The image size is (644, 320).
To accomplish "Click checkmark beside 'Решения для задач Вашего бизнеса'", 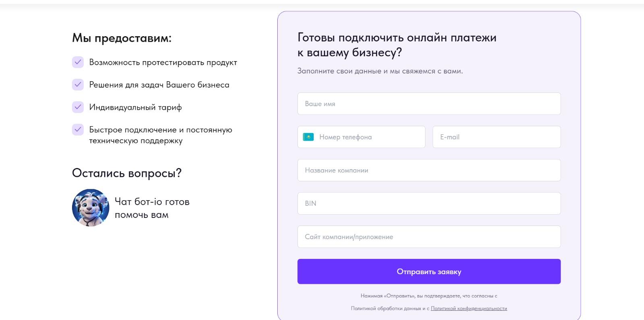I will point(78,84).
